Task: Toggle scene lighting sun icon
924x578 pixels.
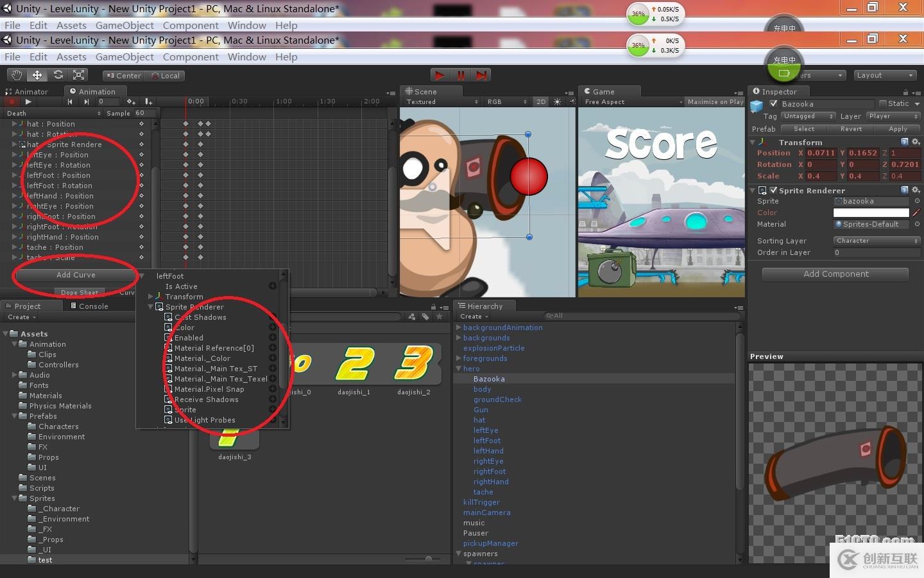Action: point(557,101)
